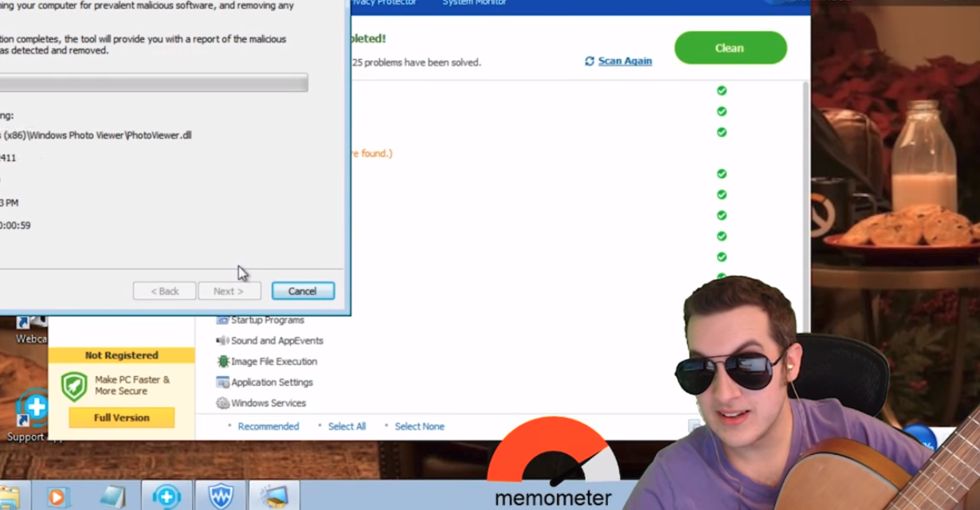Image resolution: width=980 pixels, height=510 pixels.
Task: Cancel the malicious software removal scan
Action: point(303,291)
